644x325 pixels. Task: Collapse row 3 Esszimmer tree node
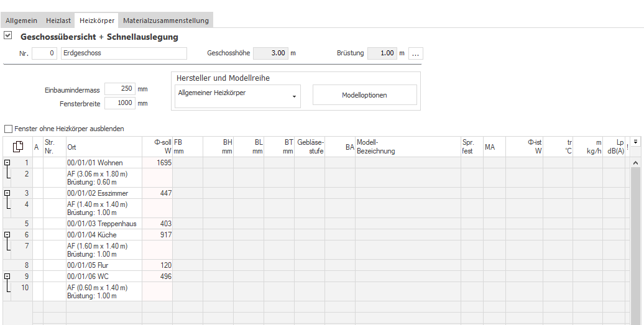point(7,193)
